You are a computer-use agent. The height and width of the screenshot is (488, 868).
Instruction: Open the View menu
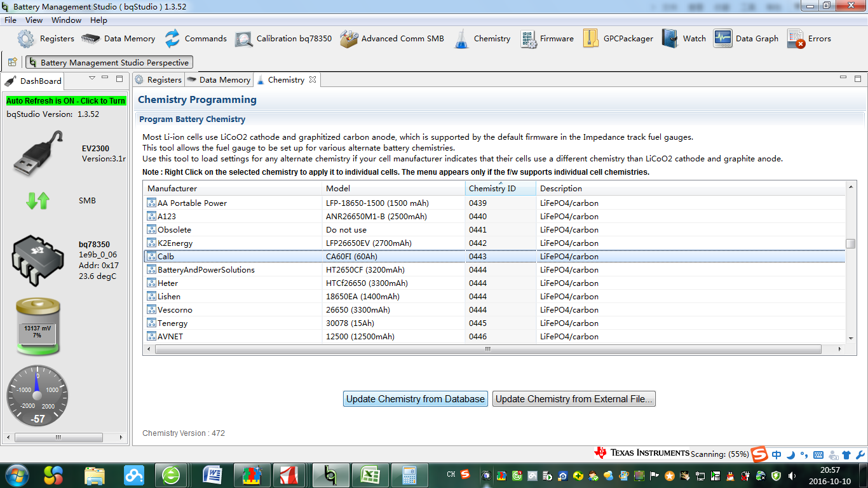point(34,20)
